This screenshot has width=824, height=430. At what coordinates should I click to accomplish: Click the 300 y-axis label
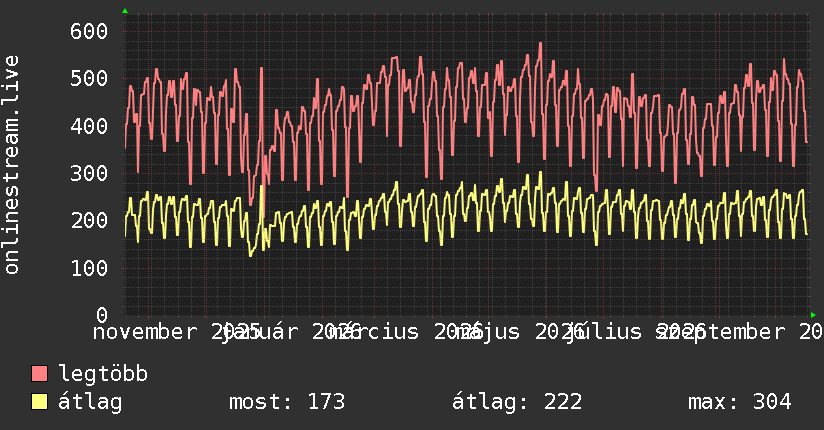coord(89,173)
